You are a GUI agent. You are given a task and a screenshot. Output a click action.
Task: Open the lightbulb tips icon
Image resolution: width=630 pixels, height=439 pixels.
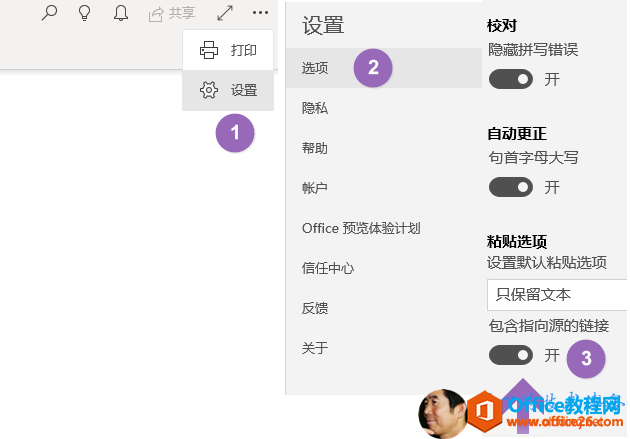[84, 12]
